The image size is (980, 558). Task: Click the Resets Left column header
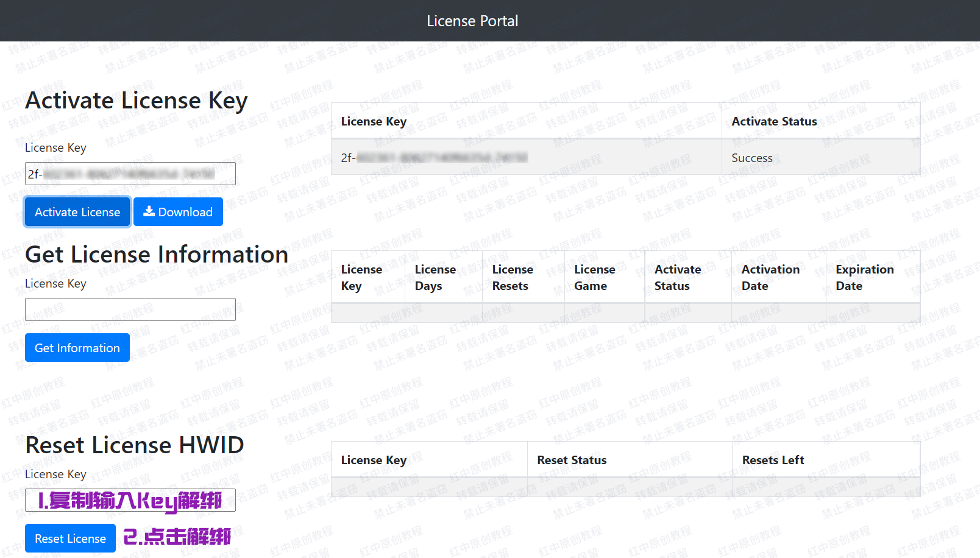click(x=773, y=460)
